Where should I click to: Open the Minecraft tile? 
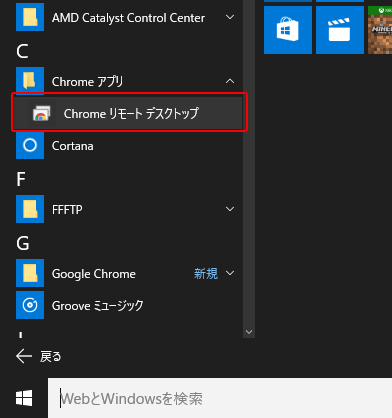(380, 30)
